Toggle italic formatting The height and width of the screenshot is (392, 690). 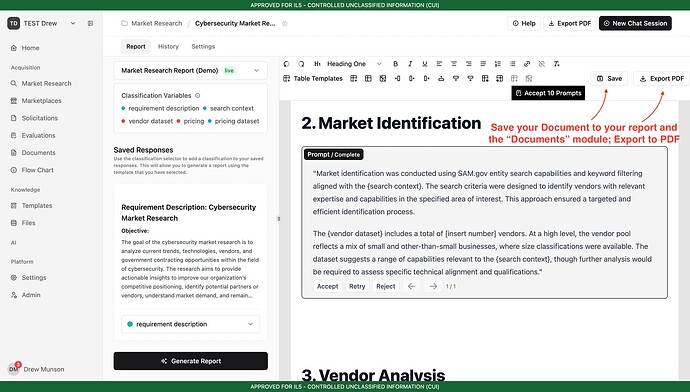tap(410, 64)
